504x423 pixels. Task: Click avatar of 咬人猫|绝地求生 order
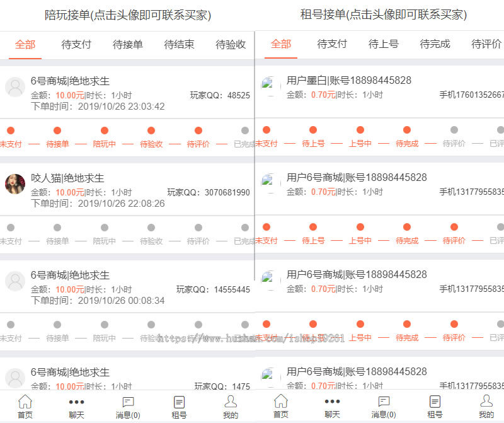coord(15,184)
